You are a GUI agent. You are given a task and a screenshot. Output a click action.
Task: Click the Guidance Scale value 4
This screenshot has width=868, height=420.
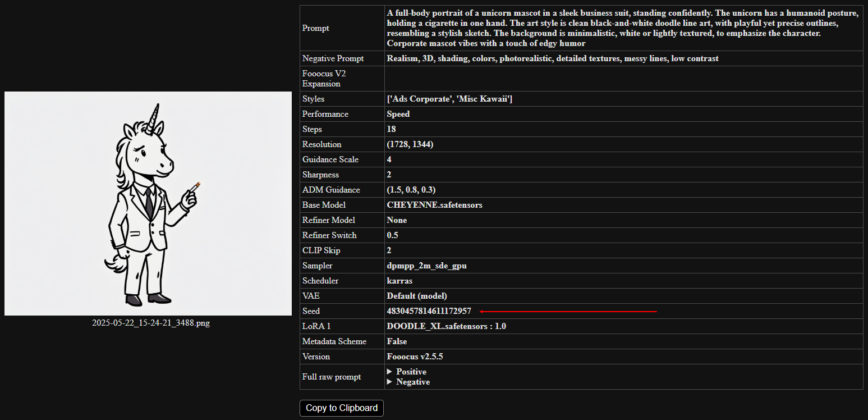[389, 159]
